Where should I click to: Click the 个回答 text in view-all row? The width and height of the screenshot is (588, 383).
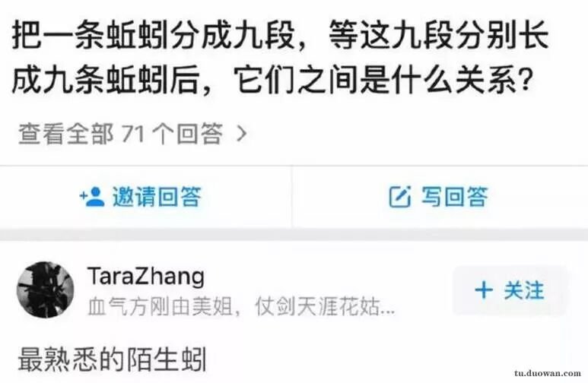187,134
